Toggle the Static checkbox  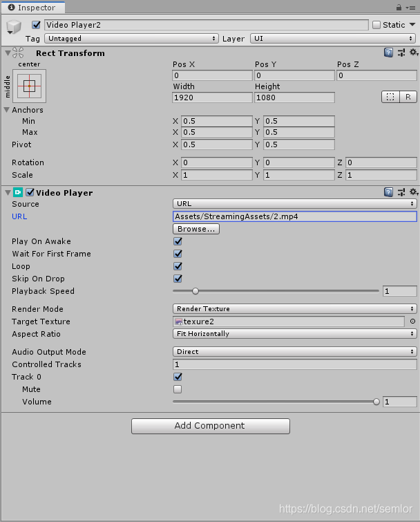tap(376, 25)
